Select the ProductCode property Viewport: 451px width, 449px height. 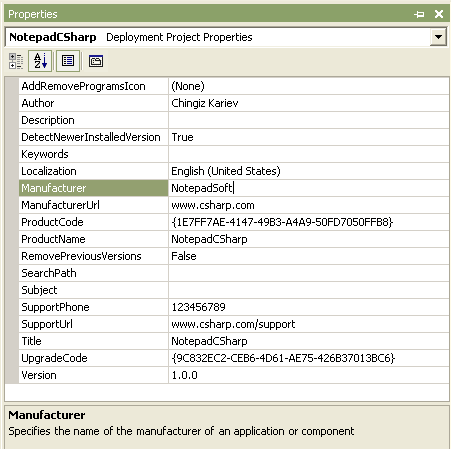pos(93,222)
